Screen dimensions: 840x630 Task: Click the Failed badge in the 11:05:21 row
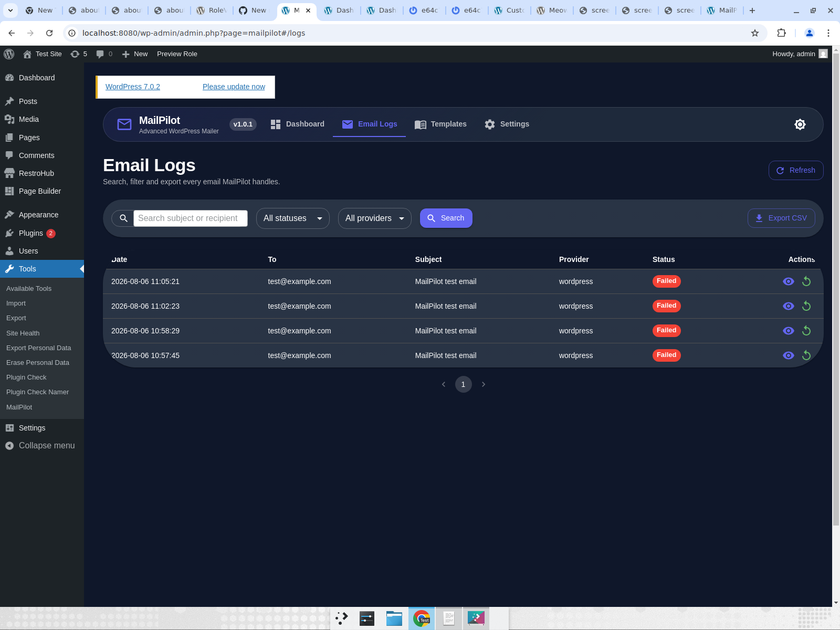click(x=666, y=281)
